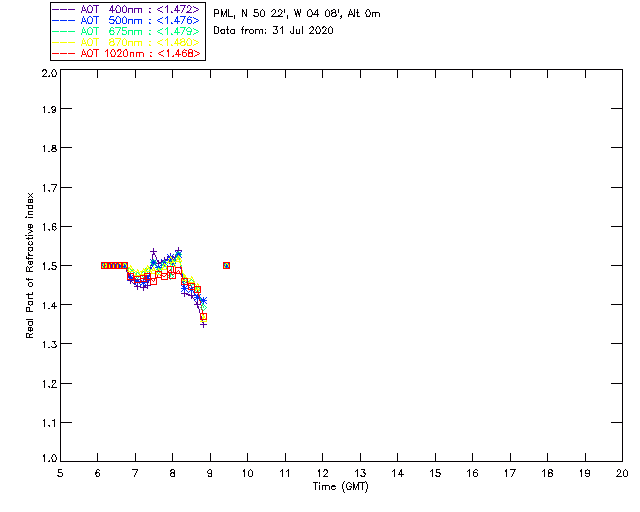Click the AOT 400nm legend entry
Screen dimensions: 640x512
[x=126, y=9]
